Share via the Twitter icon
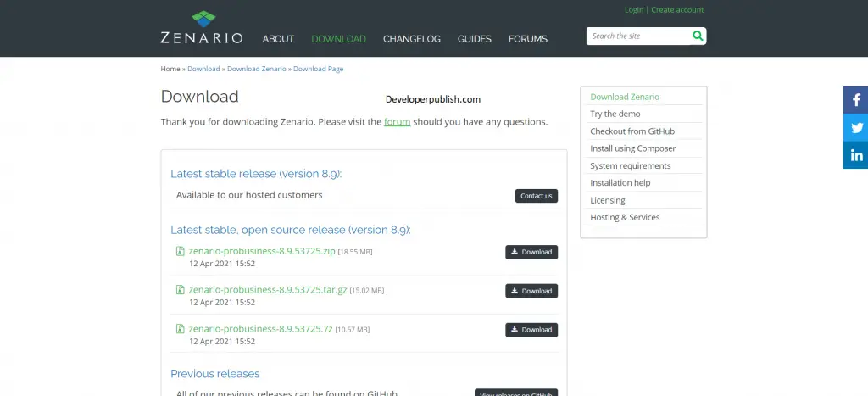 856,127
